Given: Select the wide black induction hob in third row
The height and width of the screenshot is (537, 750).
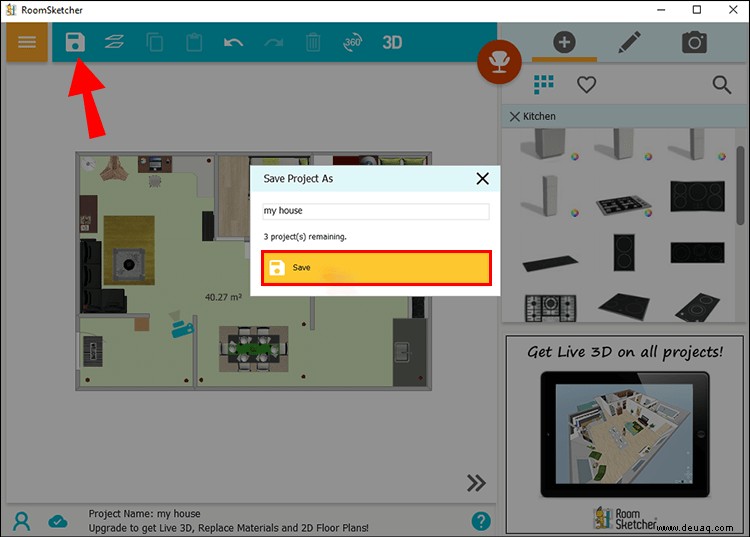Looking at the screenshot, I should [697, 252].
